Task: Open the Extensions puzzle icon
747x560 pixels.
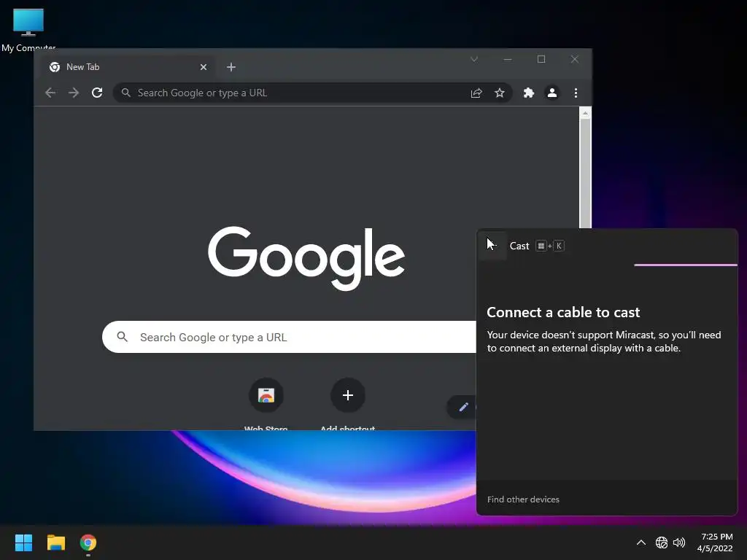Action: tap(528, 93)
